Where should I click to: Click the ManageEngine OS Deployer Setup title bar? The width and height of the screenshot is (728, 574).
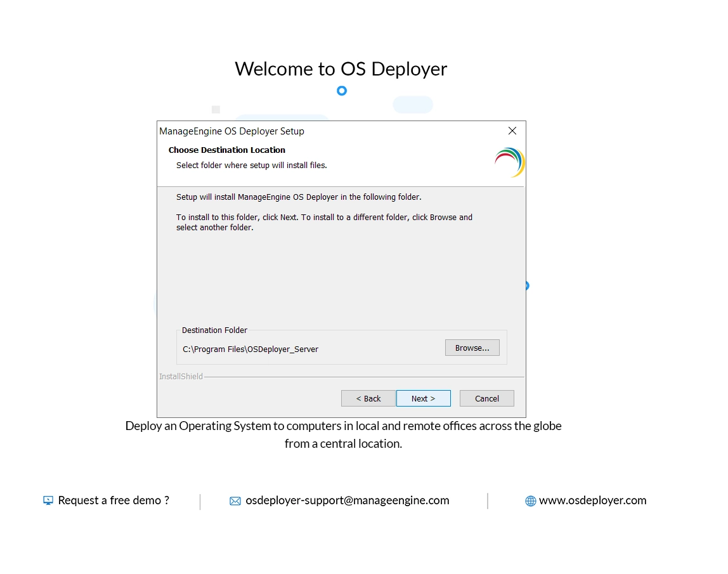click(232, 131)
